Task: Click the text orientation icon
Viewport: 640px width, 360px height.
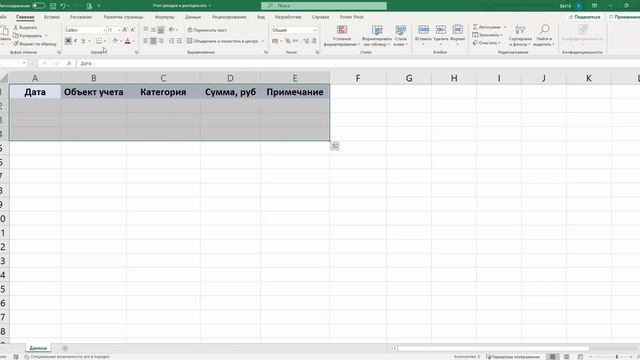Action: [172, 30]
